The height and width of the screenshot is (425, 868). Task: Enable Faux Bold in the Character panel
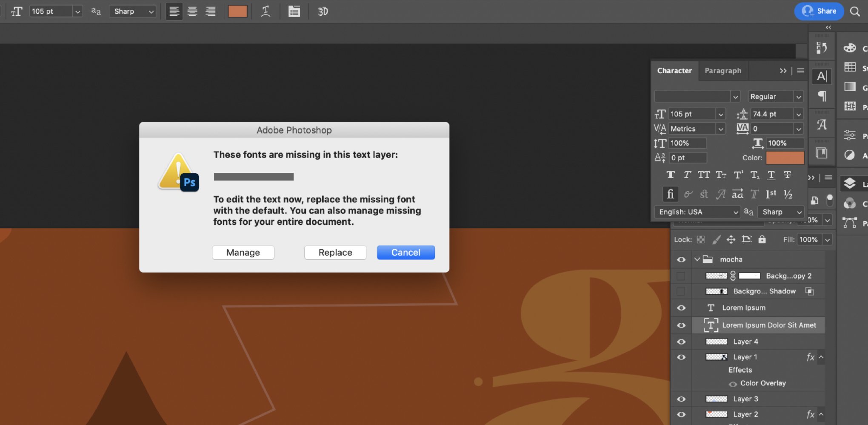coord(671,175)
